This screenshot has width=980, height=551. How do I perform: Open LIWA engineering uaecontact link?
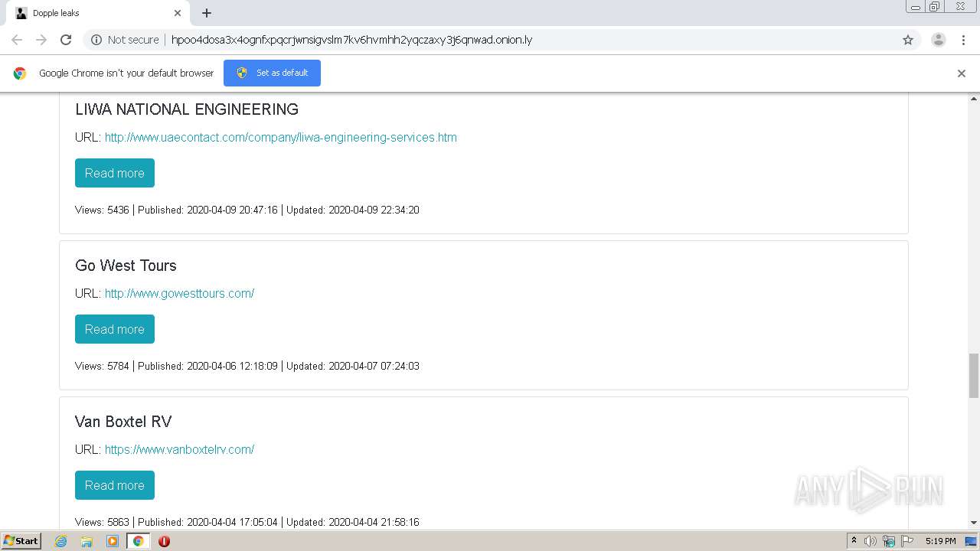coord(281,138)
